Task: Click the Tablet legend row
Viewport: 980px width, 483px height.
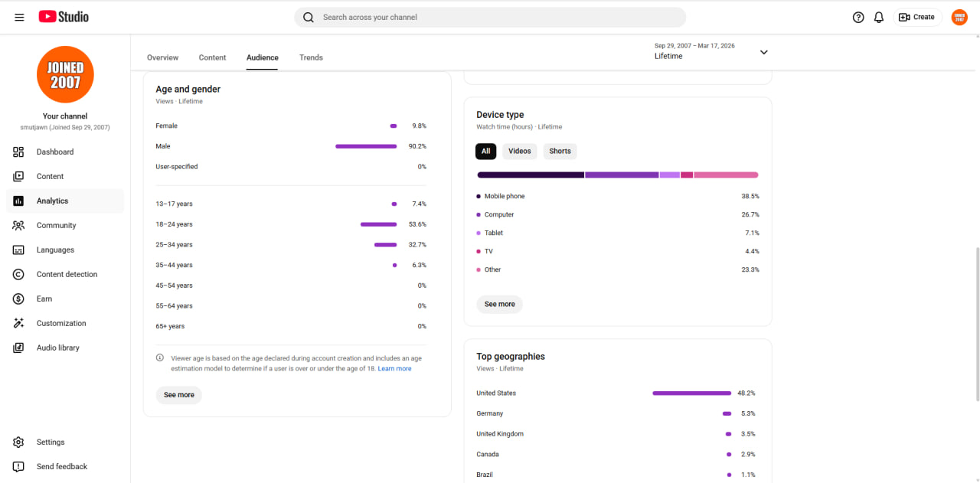Action: (x=618, y=233)
